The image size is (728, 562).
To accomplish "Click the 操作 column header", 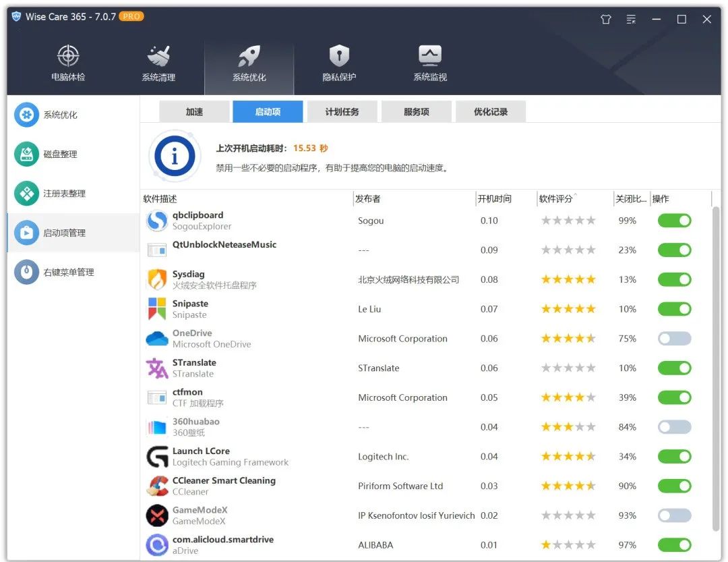I will 681,199.
